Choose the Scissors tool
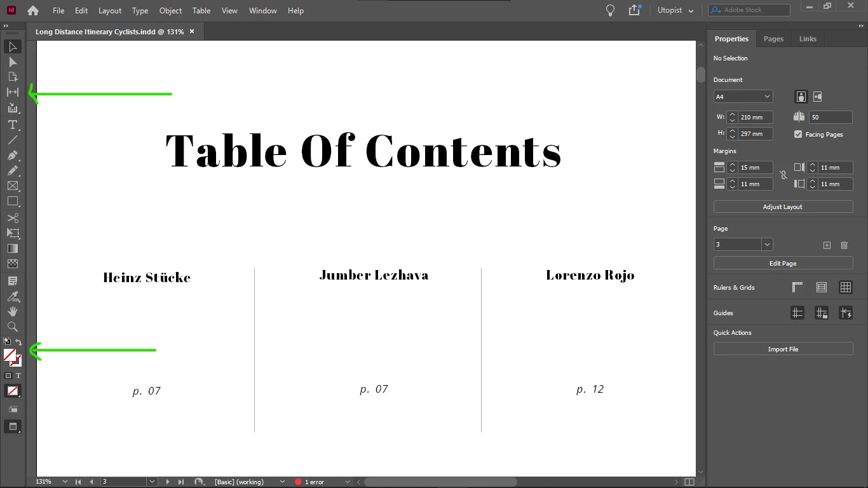868x488 pixels. (x=13, y=218)
